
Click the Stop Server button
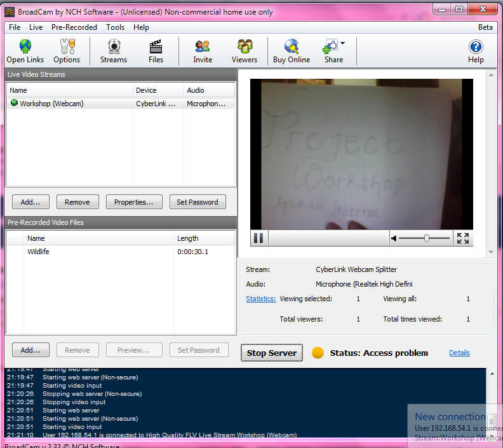coord(272,353)
